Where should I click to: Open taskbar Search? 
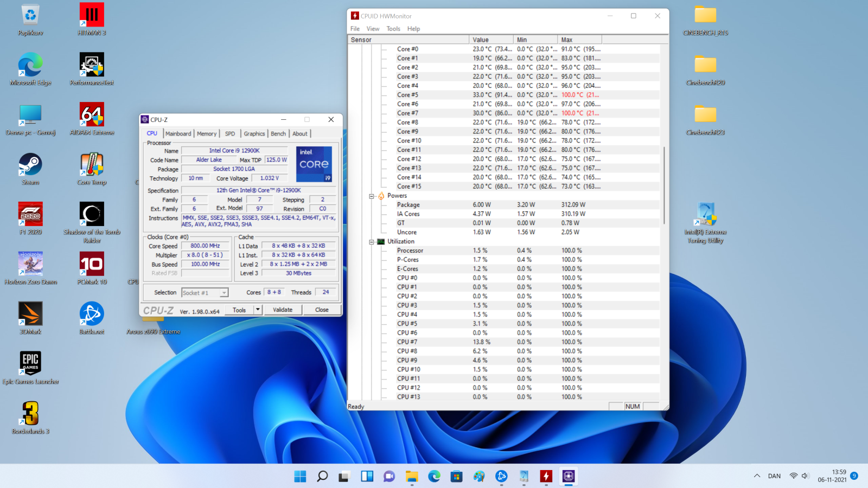point(322,476)
